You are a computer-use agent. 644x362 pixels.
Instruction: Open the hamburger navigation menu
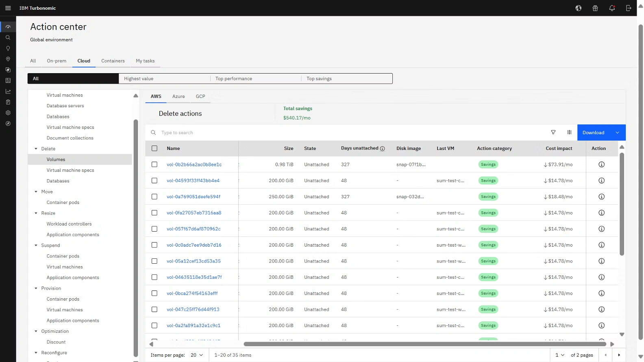tap(8, 8)
